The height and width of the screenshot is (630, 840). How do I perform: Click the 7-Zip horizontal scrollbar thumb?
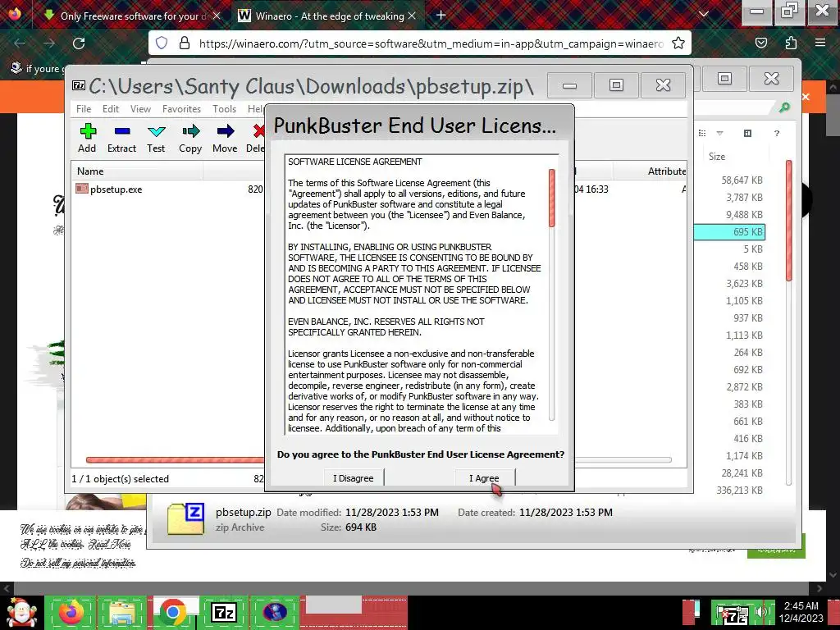175,459
